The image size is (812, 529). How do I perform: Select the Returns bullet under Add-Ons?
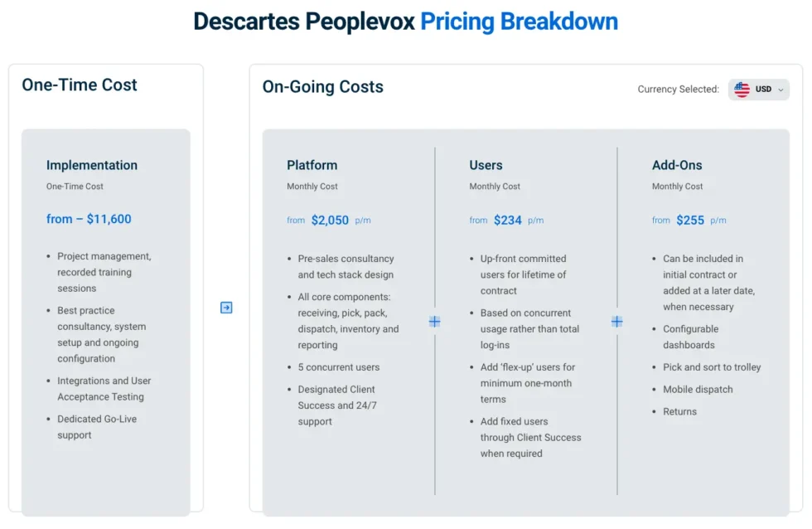pyautogui.click(x=679, y=411)
